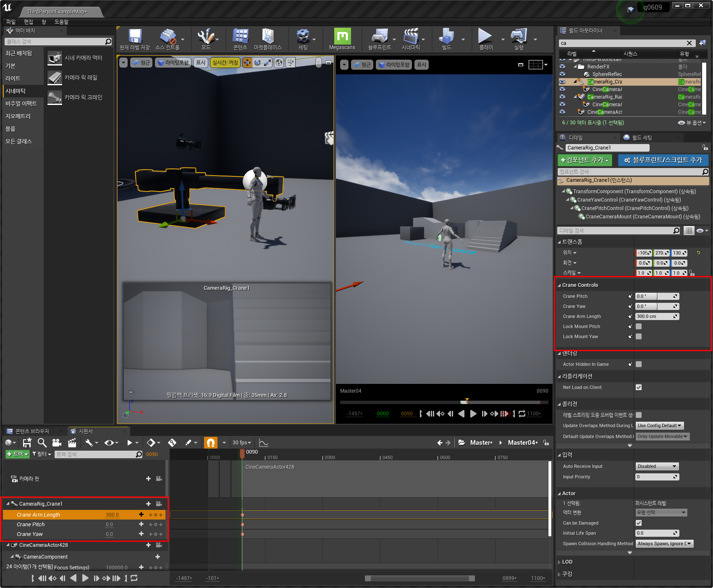This screenshot has height=588, width=713.
Task: Click Crane Pitch value slider field
Action: point(657,296)
